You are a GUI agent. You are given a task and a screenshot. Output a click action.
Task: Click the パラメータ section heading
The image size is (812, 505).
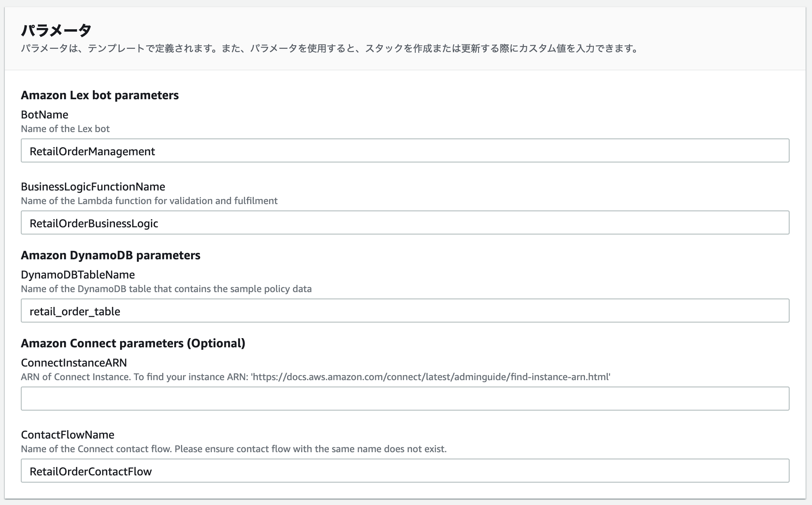[56, 30]
